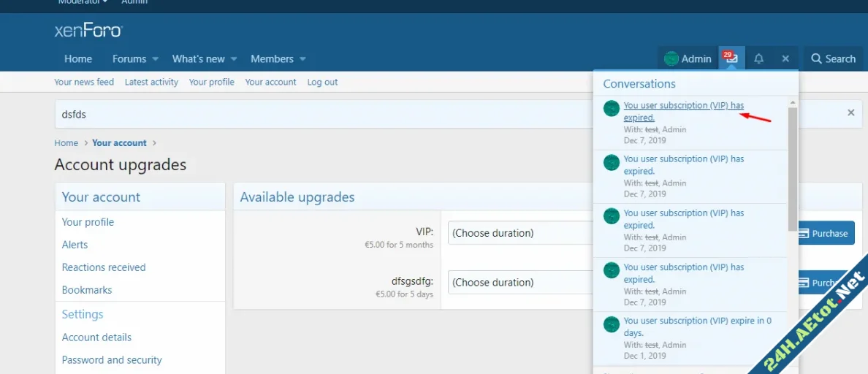The height and width of the screenshot is (374, 868).
Task: Expand the Forums dropdown arrow
Action: coord(154,59)
